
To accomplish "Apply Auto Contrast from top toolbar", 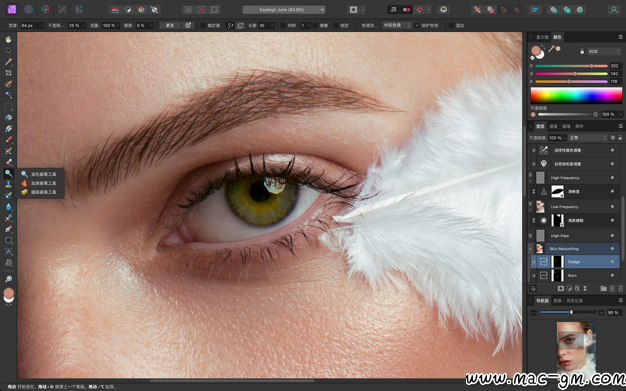I will point(128,10).
